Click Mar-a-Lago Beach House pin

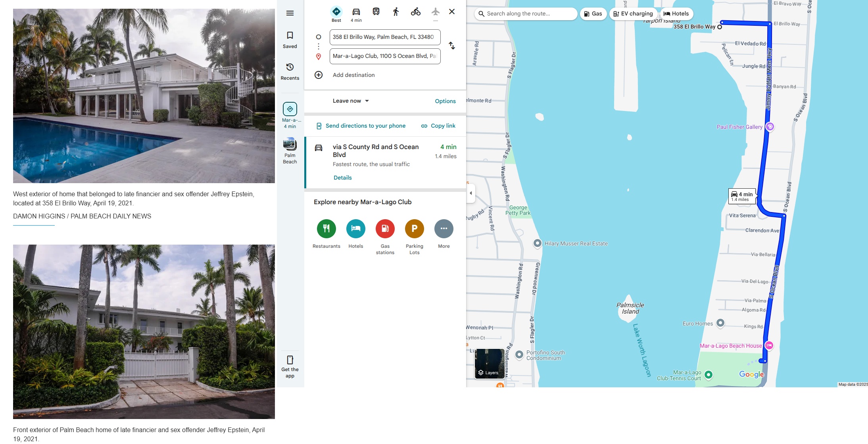[769, 345]
